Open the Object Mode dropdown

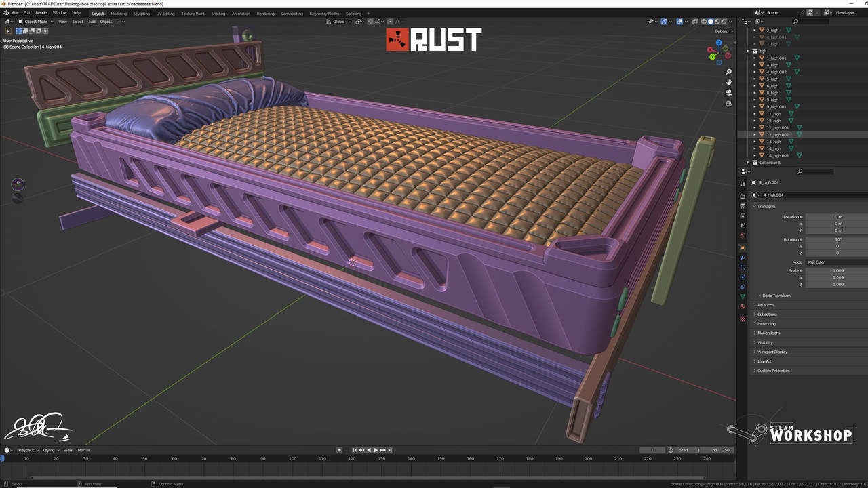pos(35,22)
